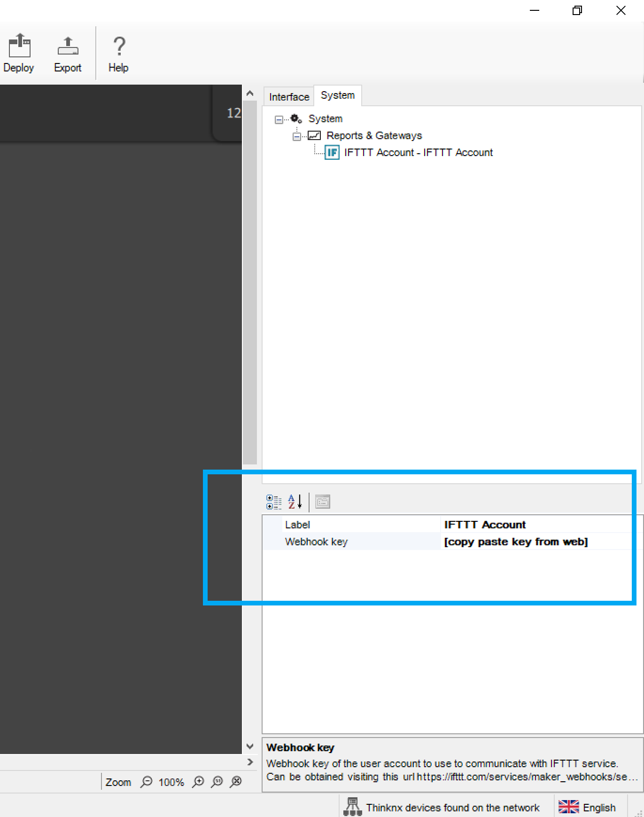Click the zoom in magnifier icon
The height and width of the screenshot is (817, 644).
[199, 782]
